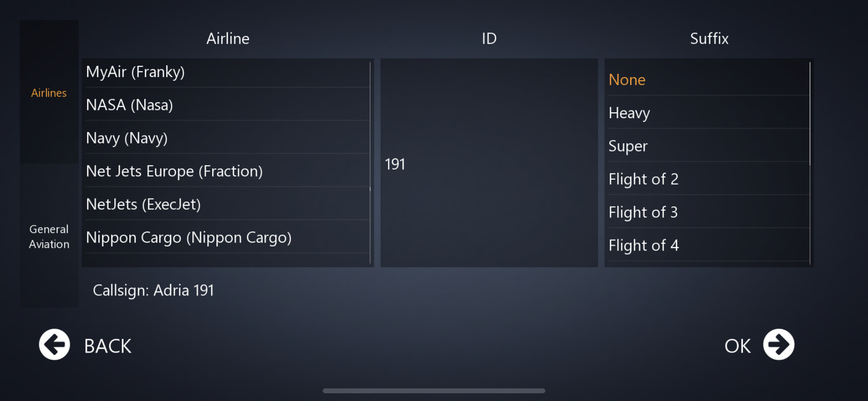
Task: Pick the Flight of 2 suffix
Action: (707, 179)
